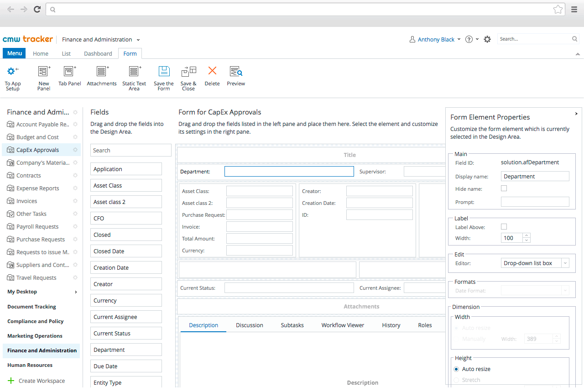Click the Display name input field
The width and height of the screenshot is (584, 392).
(x=535, y=176)
